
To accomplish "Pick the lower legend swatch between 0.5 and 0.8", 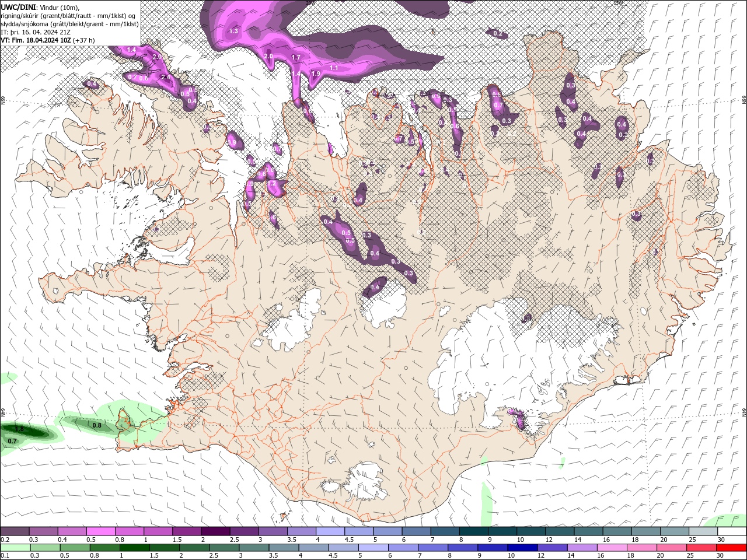I will [75, 548].
